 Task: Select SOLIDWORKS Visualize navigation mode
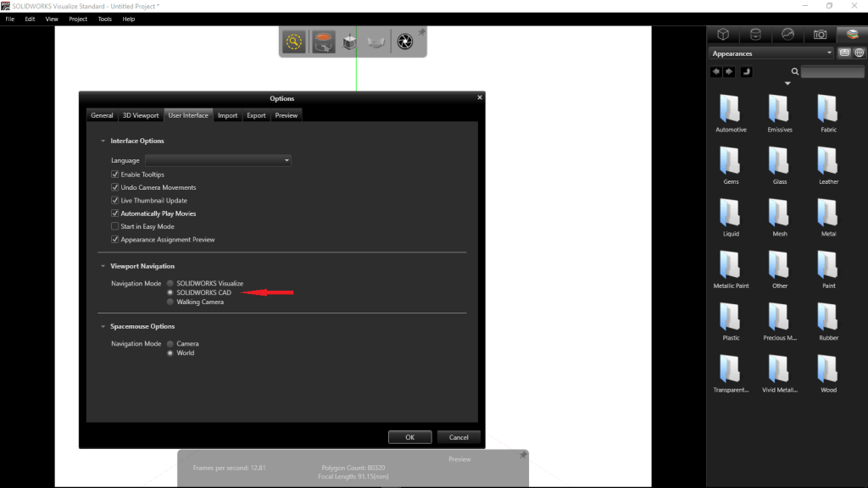170,283
